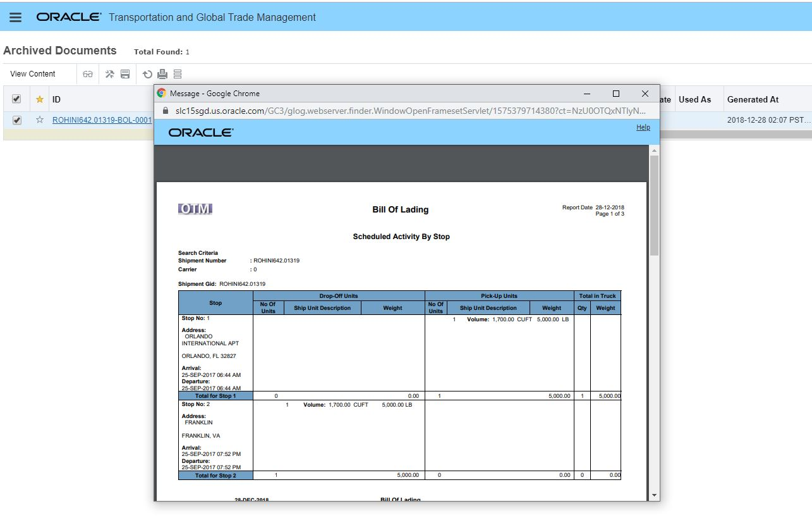812x530 pixels.
Task: Click the glasses View icon in toolbar
Action: coord(88,74)
